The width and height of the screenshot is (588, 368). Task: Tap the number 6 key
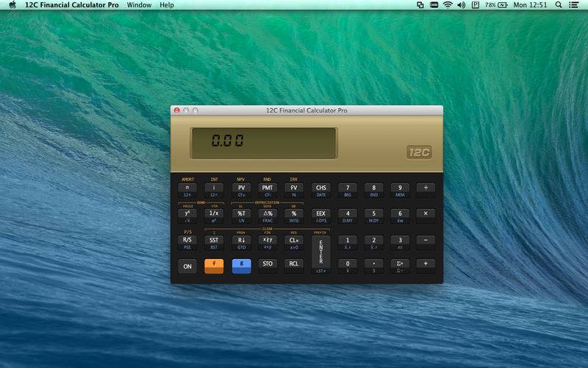400,216
